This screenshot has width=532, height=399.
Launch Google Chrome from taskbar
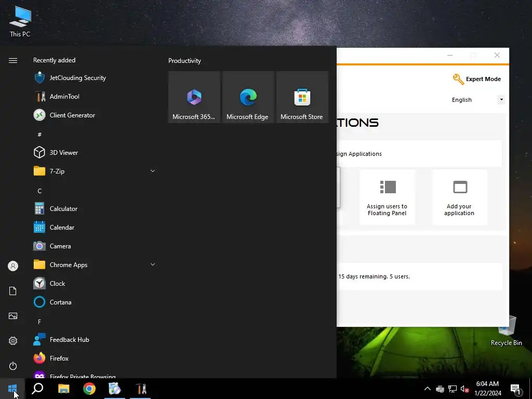pyautogui.click(x=89, y=389)
